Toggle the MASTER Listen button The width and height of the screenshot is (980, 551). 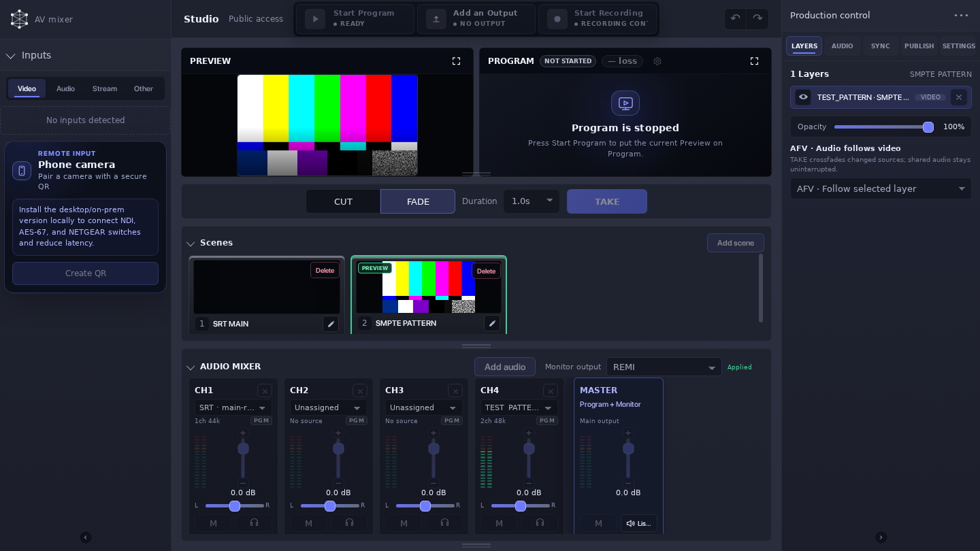[x=639, y=523]
